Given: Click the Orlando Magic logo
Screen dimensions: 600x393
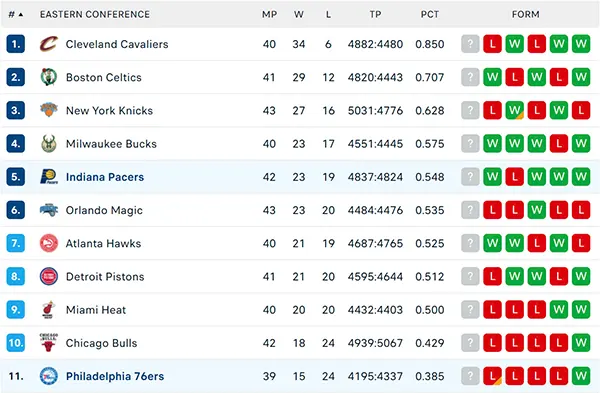Looking at the screenshot, I should [49, 210].
